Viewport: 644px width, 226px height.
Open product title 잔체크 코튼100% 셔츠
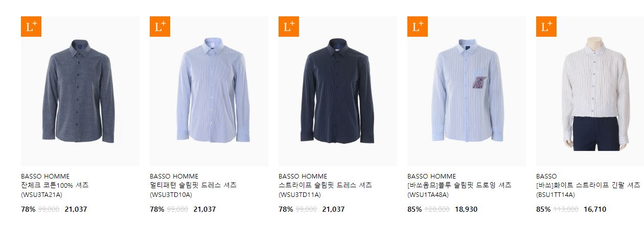(x=55, y=185)
